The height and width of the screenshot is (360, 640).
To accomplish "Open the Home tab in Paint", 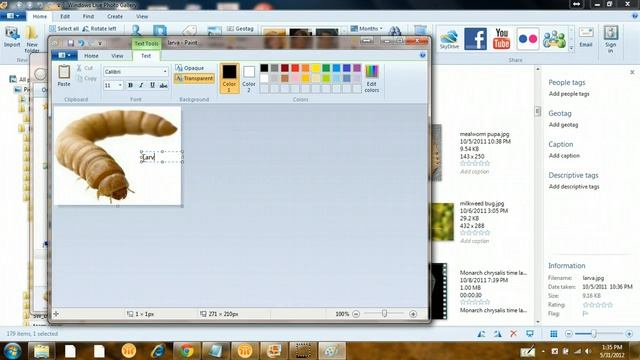I will tap(91, 56).
